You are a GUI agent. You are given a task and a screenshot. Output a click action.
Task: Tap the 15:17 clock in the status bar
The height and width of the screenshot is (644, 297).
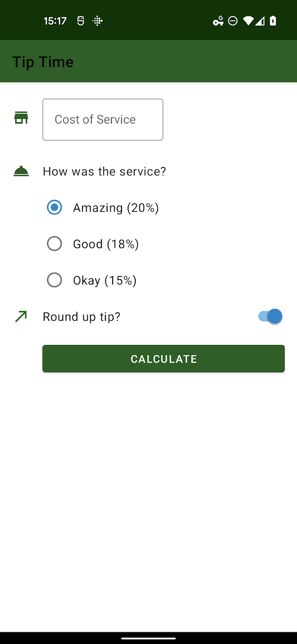tap(55, 21)
